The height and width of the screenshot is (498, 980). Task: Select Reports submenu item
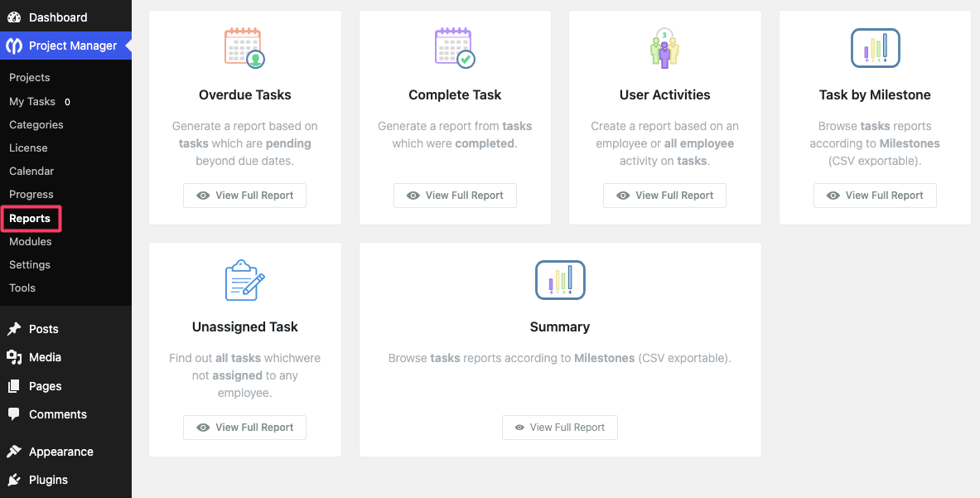[30, 219]
